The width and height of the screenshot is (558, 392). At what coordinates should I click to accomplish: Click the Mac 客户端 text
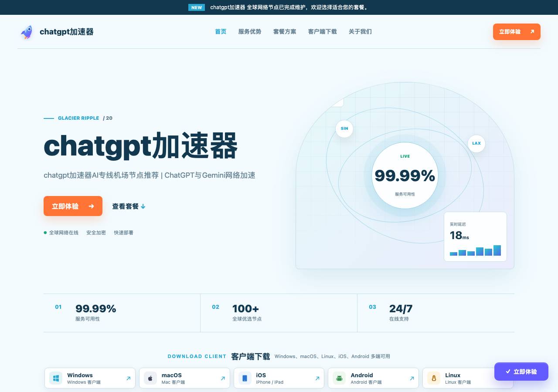coord(173,382)
